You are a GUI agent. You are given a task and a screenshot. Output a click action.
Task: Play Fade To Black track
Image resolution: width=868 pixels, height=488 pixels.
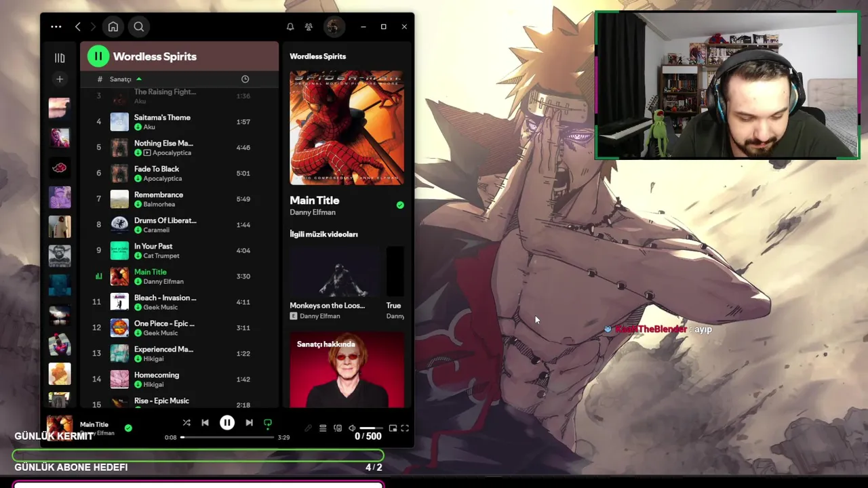pyautogui.click(x=180, y=174)
